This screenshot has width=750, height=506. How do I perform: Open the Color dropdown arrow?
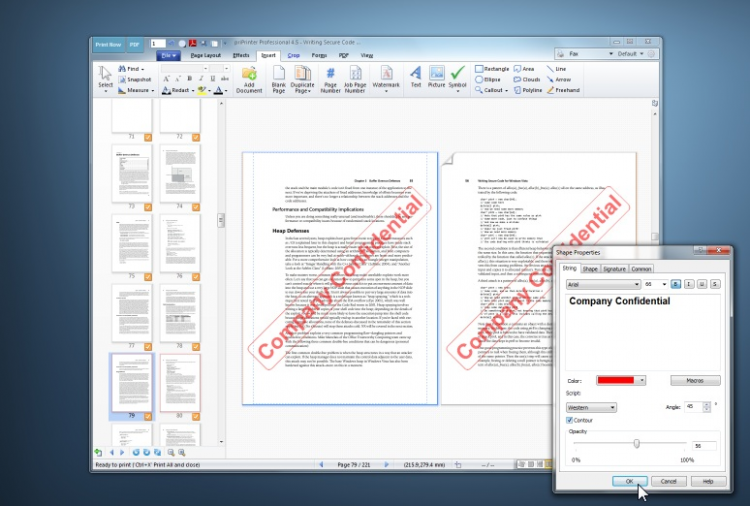(x=642, y=380)
